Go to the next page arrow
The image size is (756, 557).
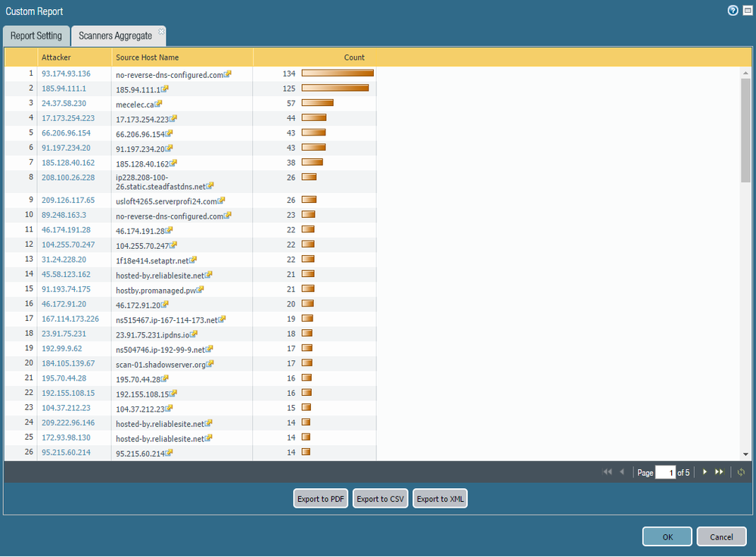coord(705,472)
